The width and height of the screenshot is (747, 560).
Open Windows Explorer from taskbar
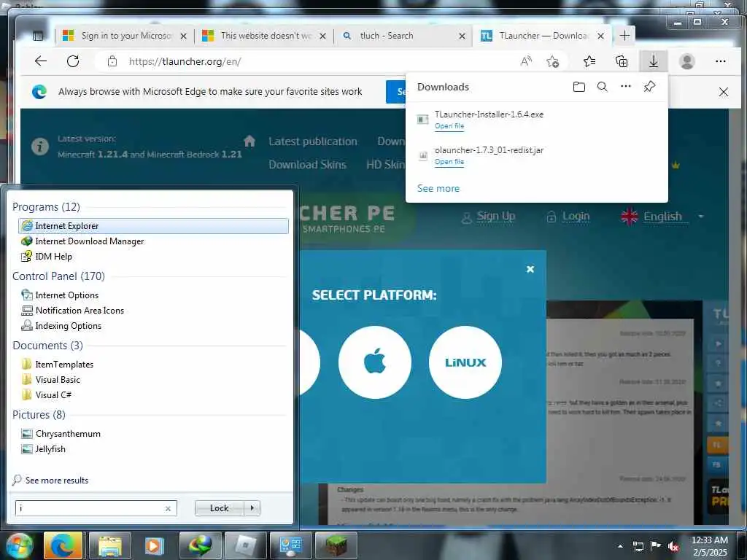(109, 545)
